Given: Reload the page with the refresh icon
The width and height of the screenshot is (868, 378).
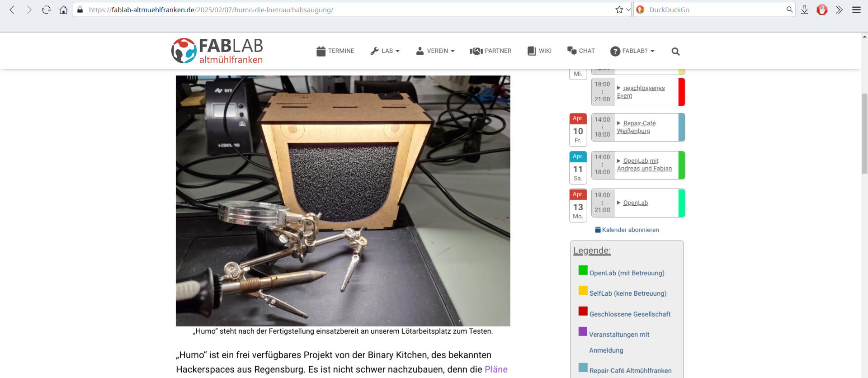Looking at the screenshot, I should [x=46, y=10].
